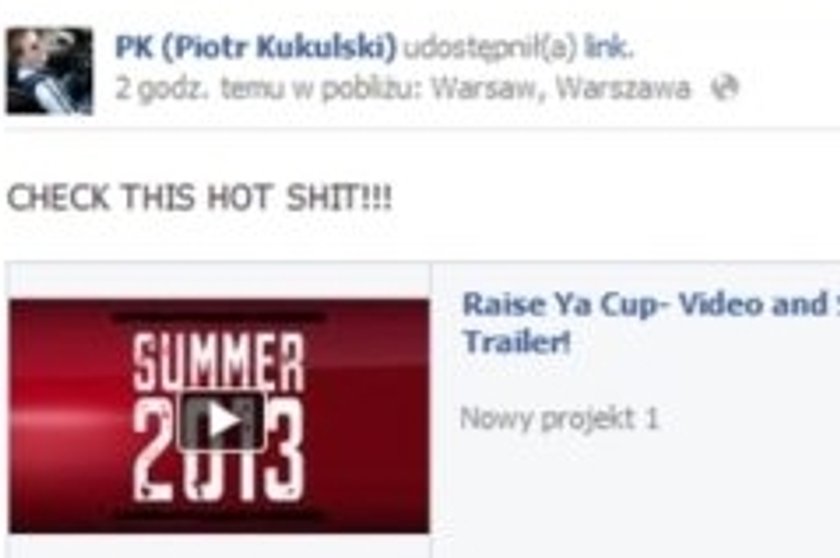Click the SUMMER word in the thumbnail
Viewport: 840px width, 558px height.
click(x=219, y=363)
